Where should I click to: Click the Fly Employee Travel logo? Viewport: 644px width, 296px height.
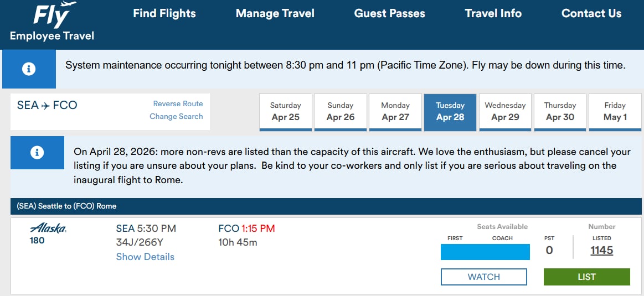point(52,23)
